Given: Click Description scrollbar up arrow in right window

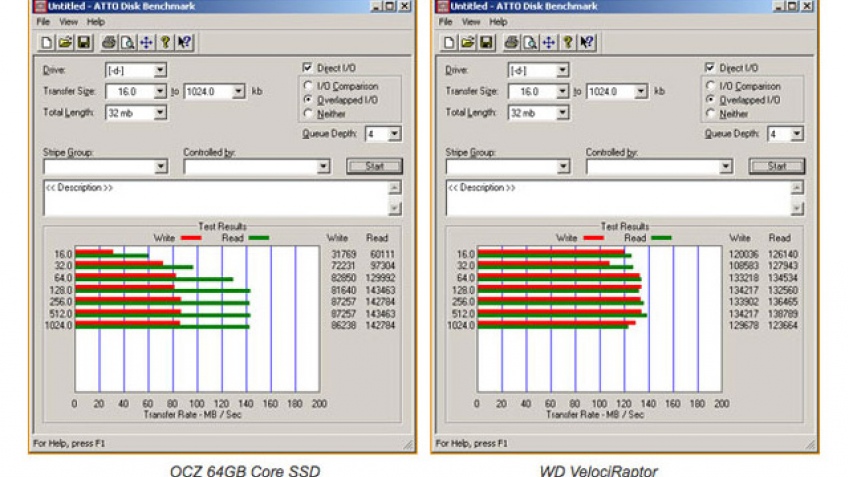Looking at the screenshot, I should (x=797, y=188).
